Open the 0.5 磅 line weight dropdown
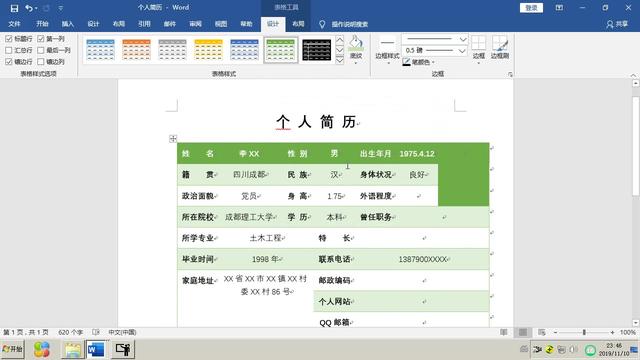The width and height of the screenshot is (640, 360). (462, 51)
